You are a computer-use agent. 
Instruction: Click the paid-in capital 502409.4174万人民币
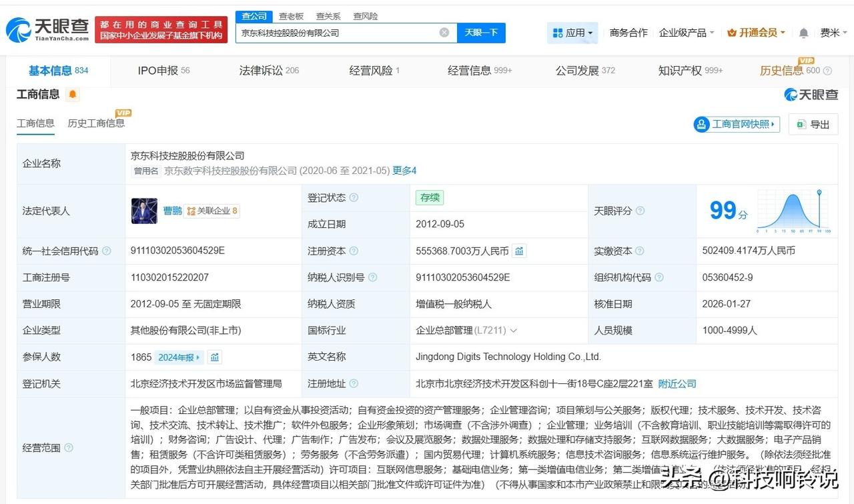click(749, 251)
